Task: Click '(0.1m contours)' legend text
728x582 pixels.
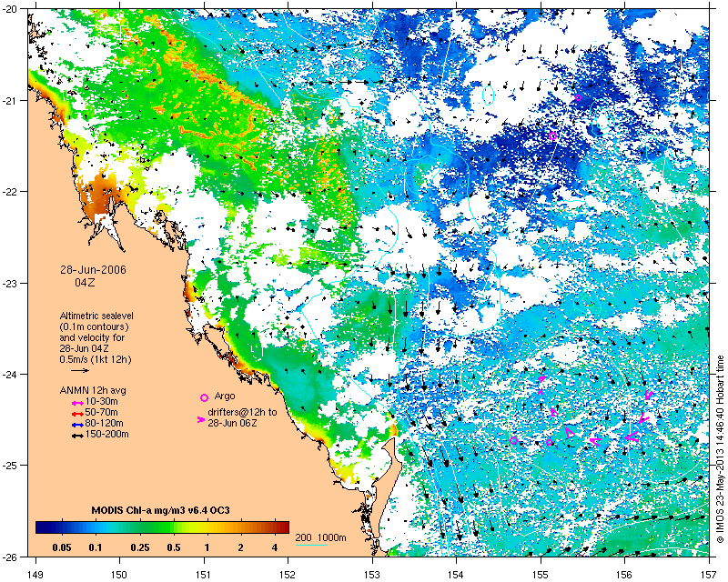Action: (x=94, y=326)
